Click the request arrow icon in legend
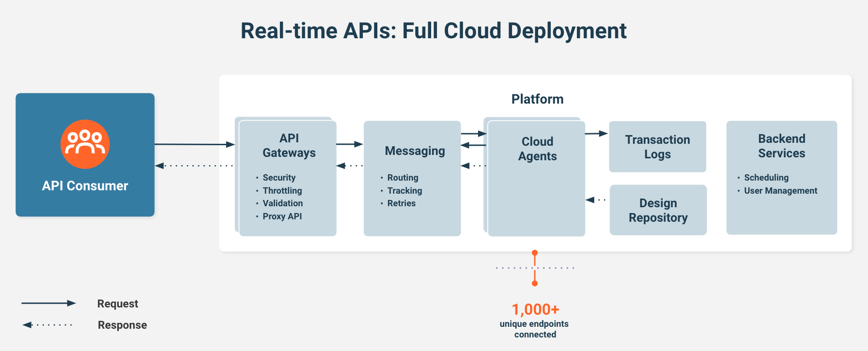The image size is (868, 351). [x=48, y=303]
